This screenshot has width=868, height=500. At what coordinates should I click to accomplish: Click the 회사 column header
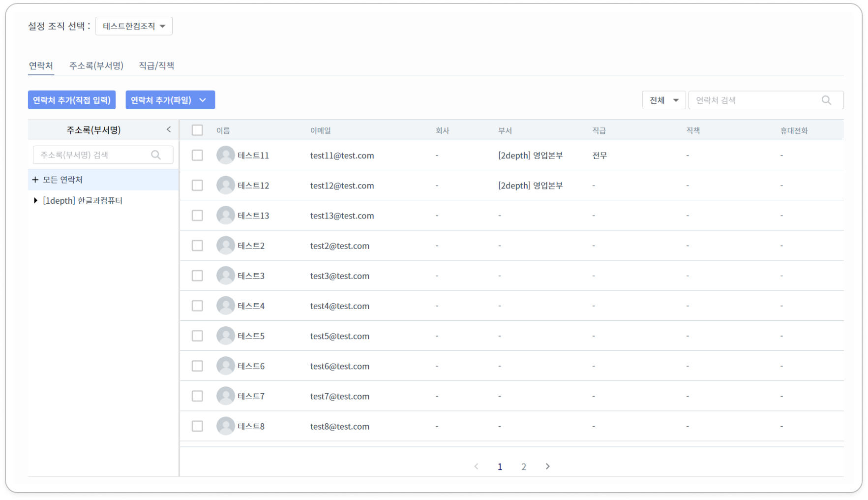click(x=442, y=130)
